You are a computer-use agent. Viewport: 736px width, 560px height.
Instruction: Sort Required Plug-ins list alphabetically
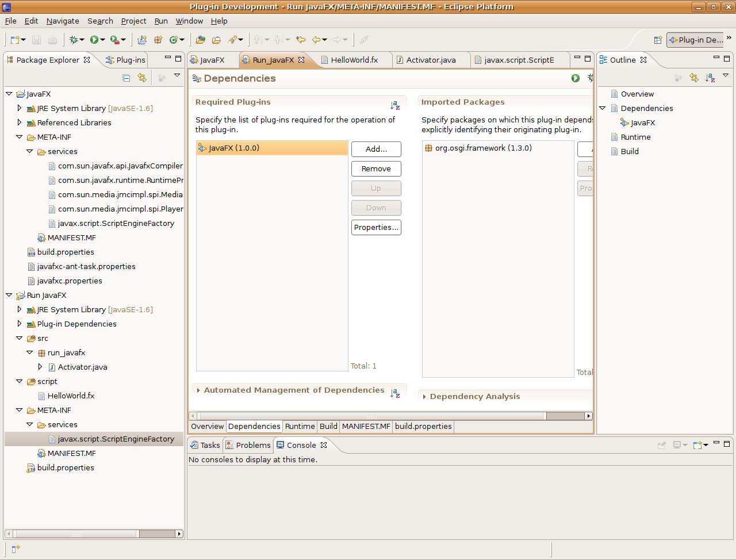pyautogui.click(x=395, y=105)
